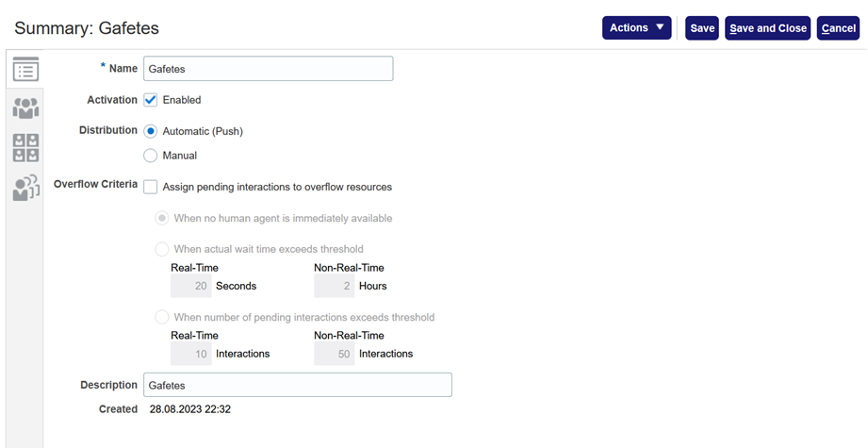
Task: Click the Summary: Gafetes page title
Action: [x=87, y=28]
